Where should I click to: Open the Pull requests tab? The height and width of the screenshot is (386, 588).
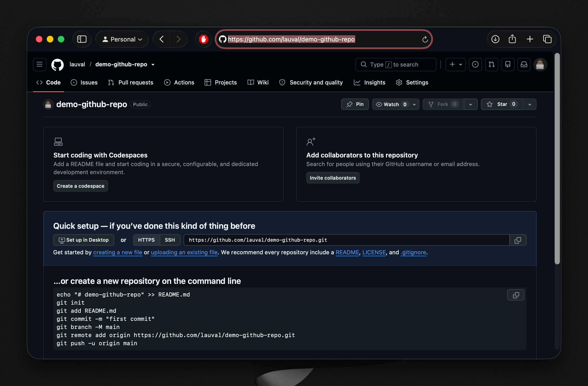pos(131,83)
